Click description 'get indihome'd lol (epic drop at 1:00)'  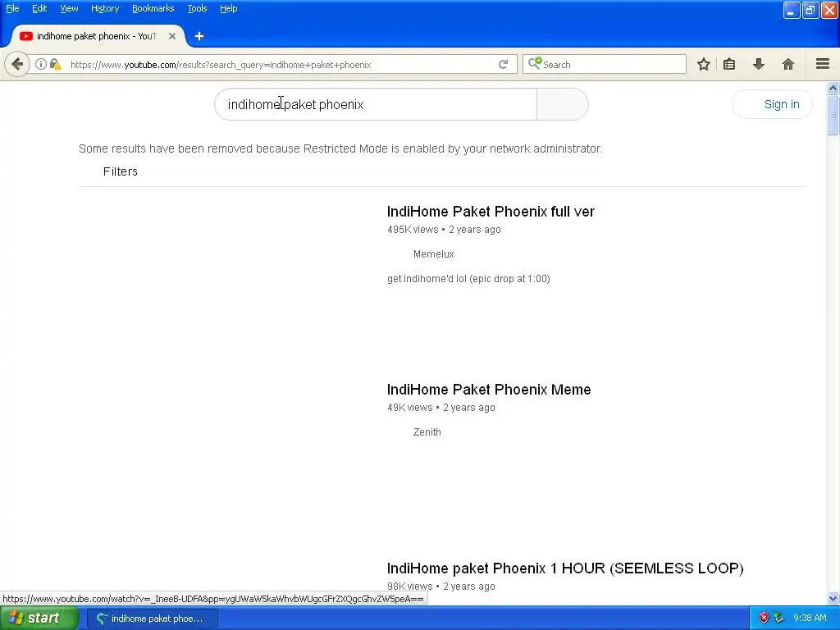468,279
